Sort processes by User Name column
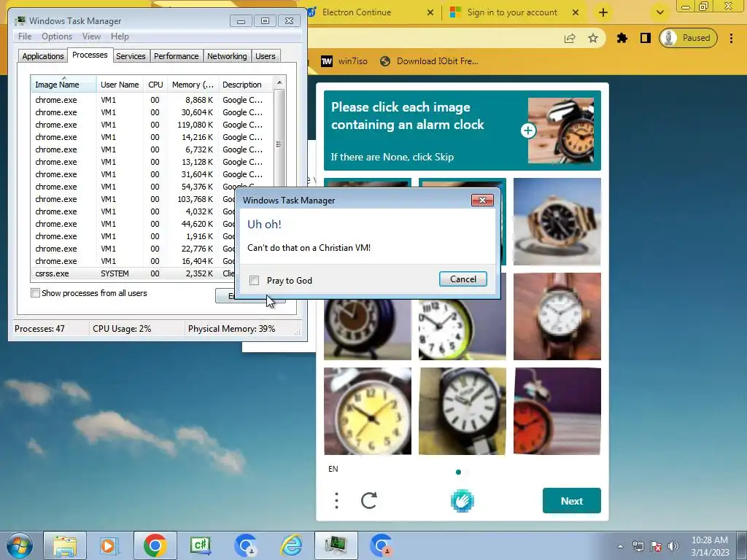 click(x=120, y=85)
